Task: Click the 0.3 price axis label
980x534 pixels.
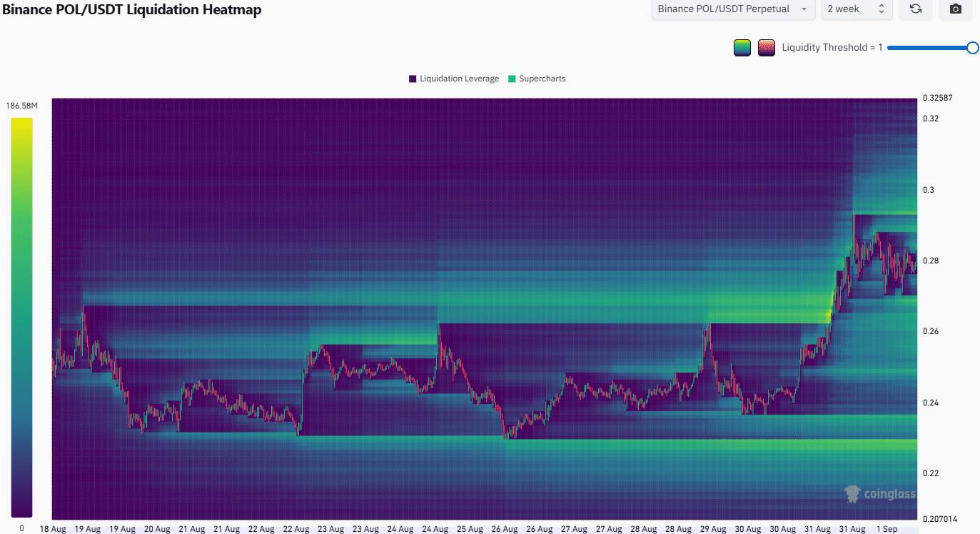Action: 928,190
